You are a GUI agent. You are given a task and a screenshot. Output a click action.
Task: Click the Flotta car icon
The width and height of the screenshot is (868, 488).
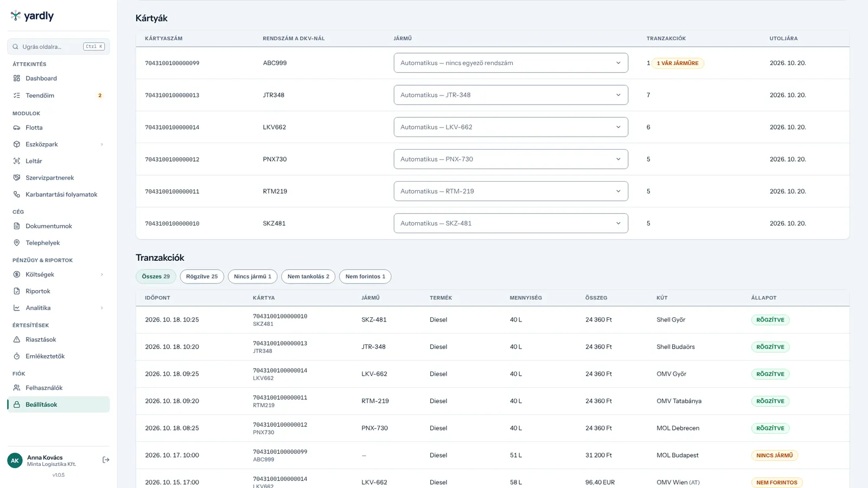pyautogui.click(x=17, y=127)
